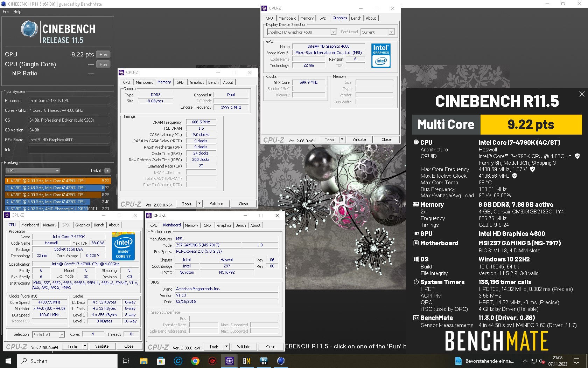588x368 pixels.
Task: Click the shield beside Max Core Frequency value
Action: tap(532, 169)
